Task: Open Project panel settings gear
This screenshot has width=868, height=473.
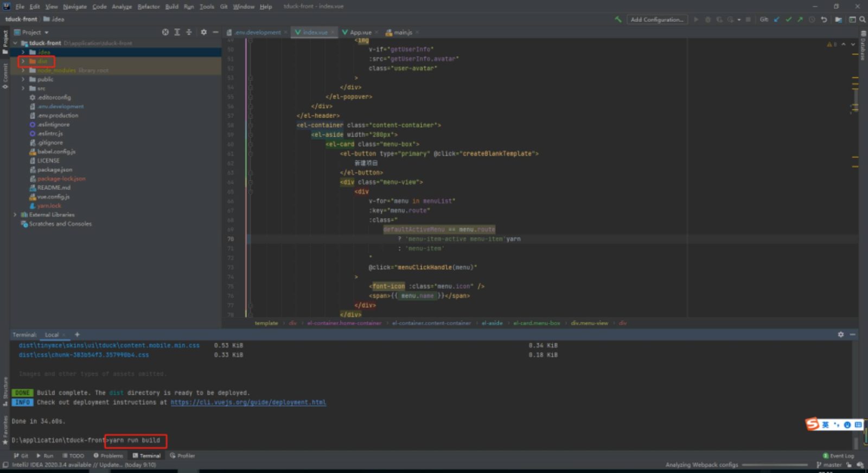Action: pyautogui.click(x=203, y=32)
